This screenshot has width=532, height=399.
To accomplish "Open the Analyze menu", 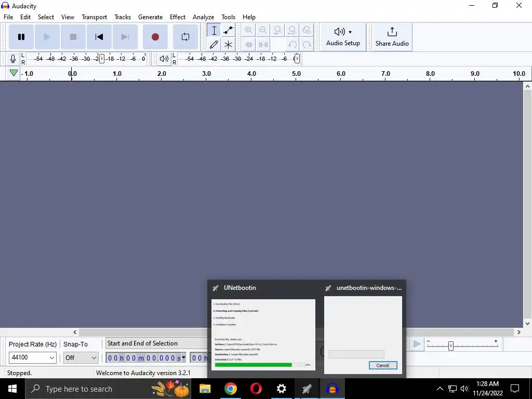I will pyautogui.click(x=203, y=17).
